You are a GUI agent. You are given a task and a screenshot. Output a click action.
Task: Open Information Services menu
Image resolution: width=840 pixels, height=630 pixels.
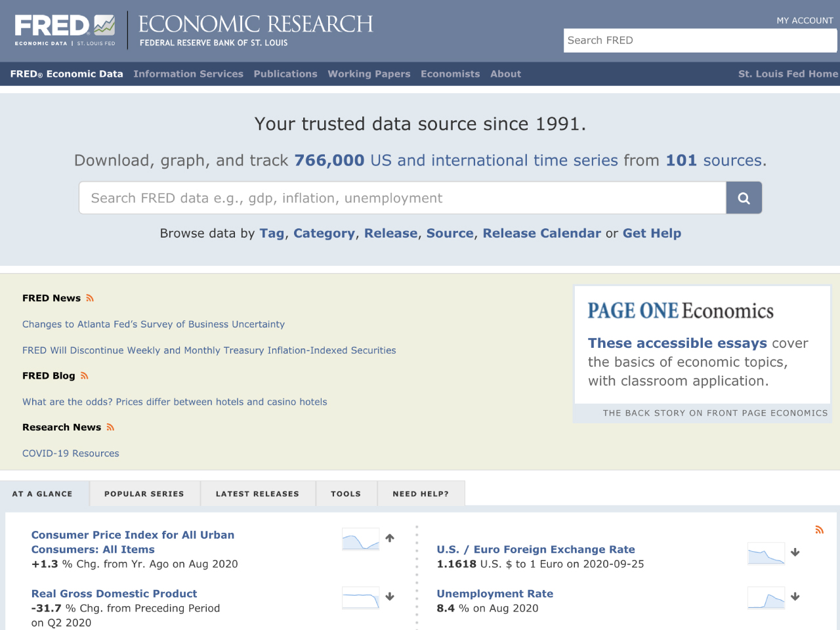coord(188,74)
